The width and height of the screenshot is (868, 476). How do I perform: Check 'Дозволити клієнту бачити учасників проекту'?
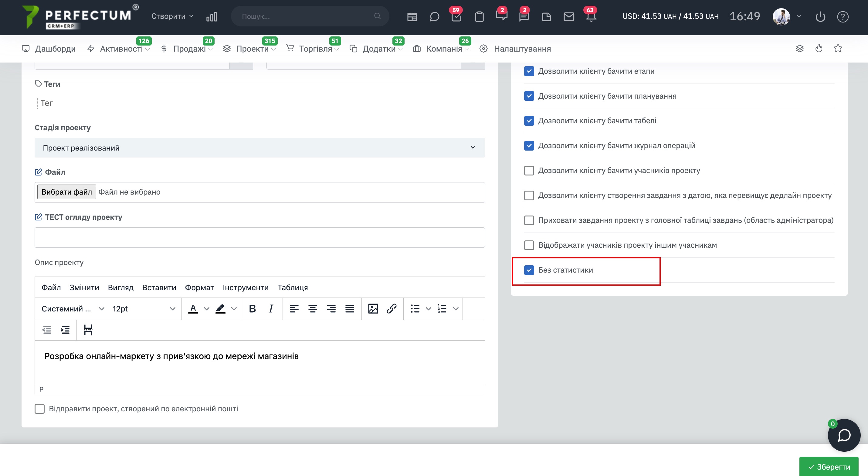[529, 171]
